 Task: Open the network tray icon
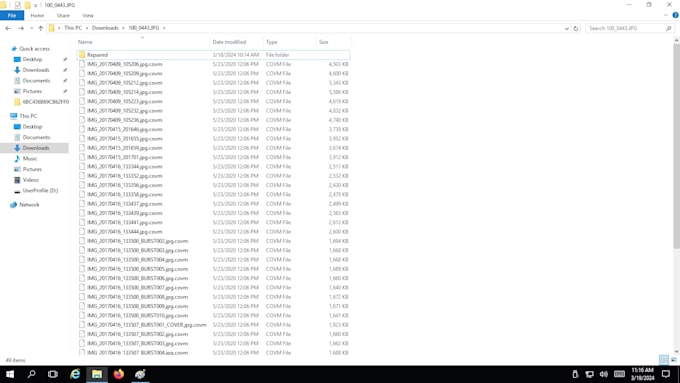pos(589,374)
